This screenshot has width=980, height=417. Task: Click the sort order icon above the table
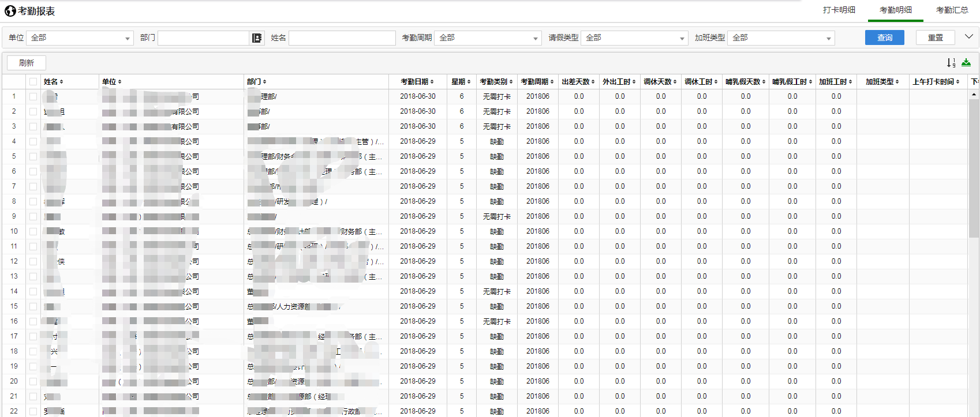pos(951,62)
